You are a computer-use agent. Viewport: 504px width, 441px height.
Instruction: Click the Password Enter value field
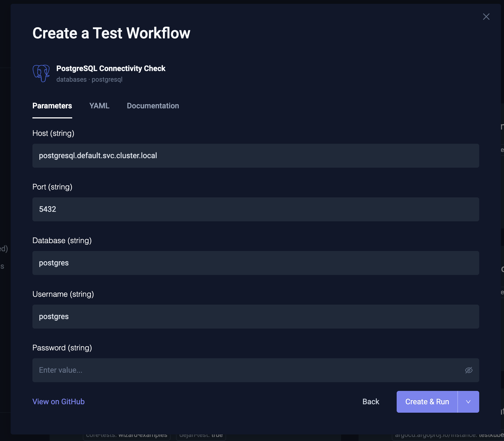245,370
